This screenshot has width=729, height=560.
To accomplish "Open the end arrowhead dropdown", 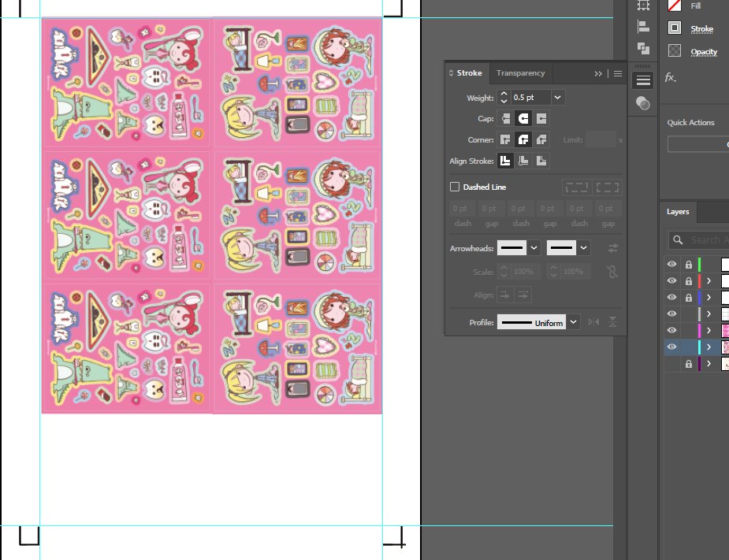I will click(x=583, y=248).
